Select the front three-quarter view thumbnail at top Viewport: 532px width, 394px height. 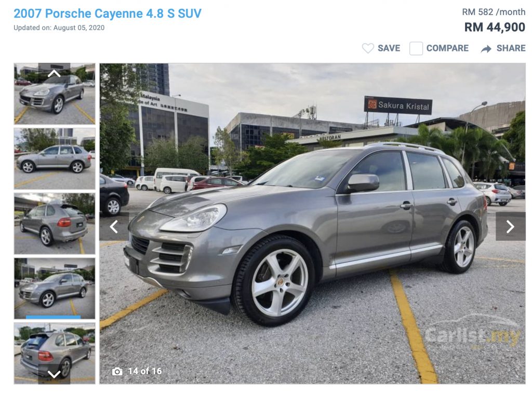coord(55,94)
